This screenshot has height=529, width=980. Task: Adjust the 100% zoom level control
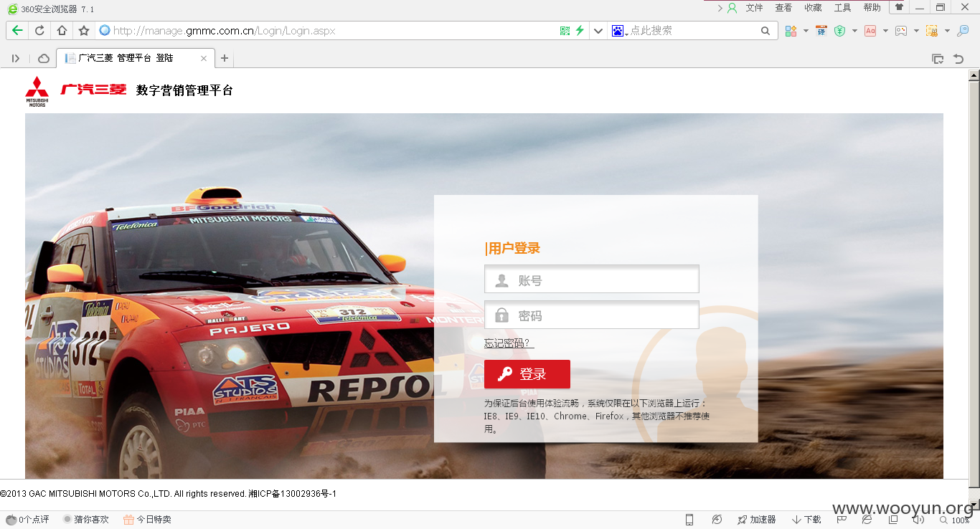point(953,520)
